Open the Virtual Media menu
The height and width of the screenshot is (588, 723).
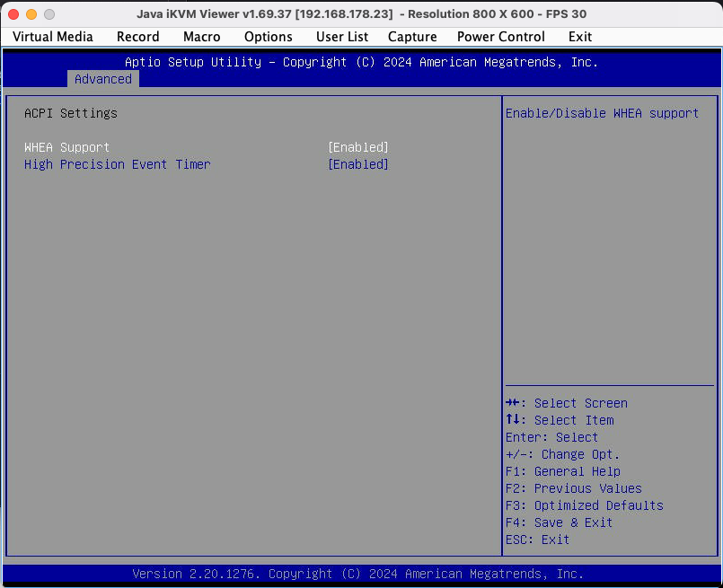[53, 37]
